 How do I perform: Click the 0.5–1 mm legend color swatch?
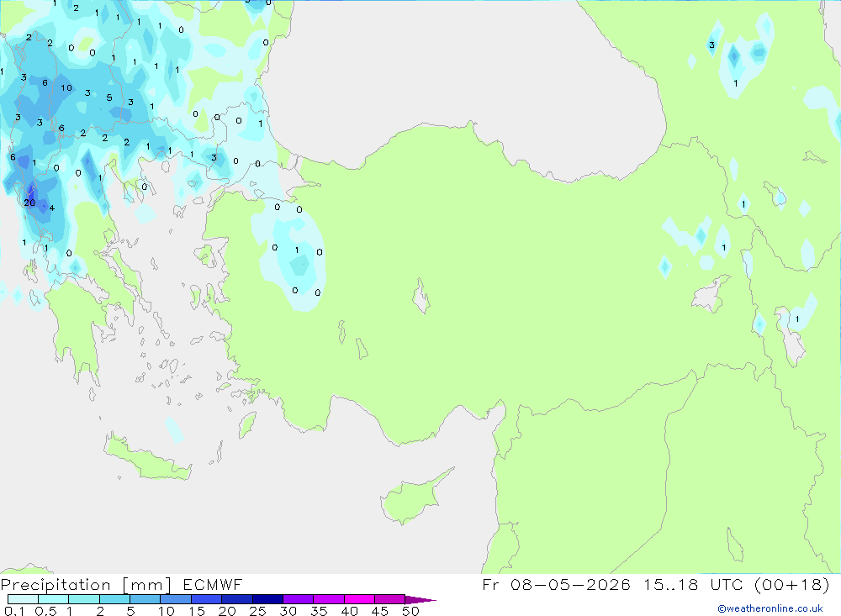click(x=54, y=599)
